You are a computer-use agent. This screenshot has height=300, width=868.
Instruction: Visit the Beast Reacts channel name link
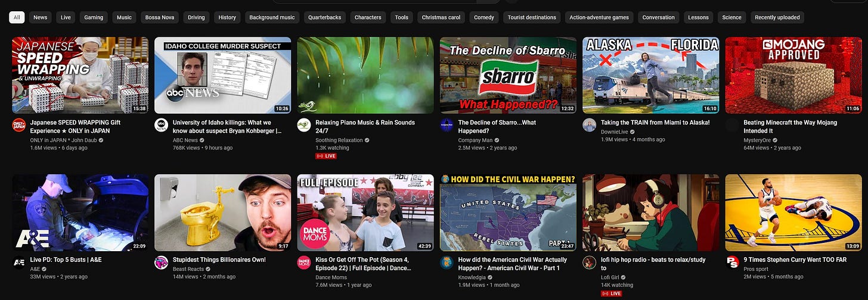[x=188, y=269]
